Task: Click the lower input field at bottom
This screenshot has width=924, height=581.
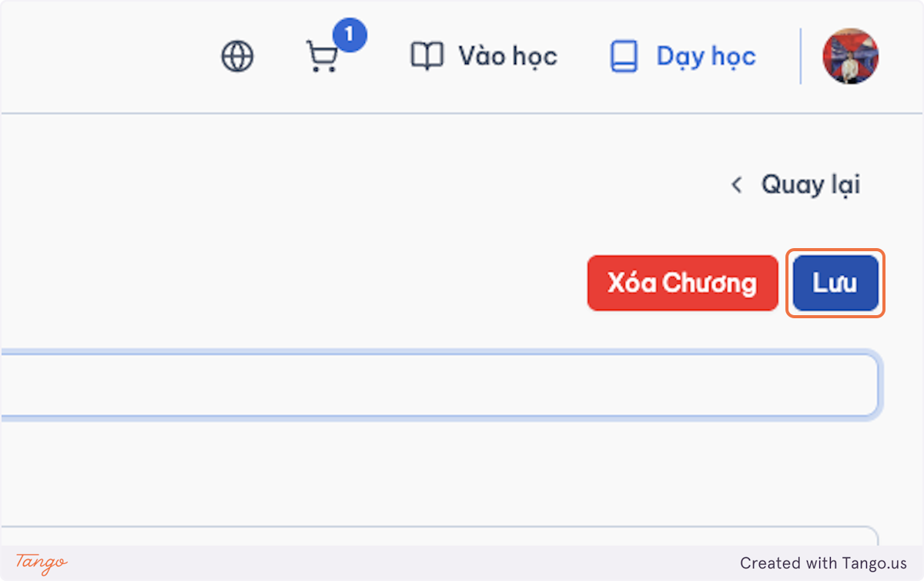Action: click(439, 537)
